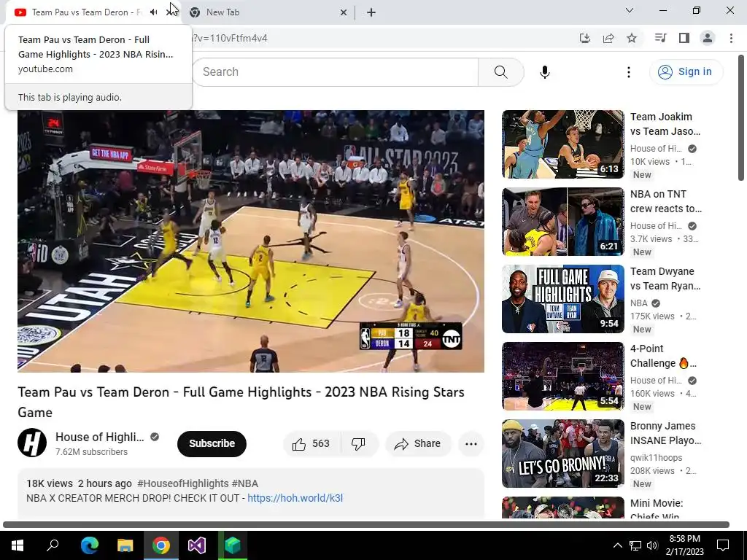Open YouTube settings three-dot menu
This screenshot has width=747, height=560.
point(628,72)
